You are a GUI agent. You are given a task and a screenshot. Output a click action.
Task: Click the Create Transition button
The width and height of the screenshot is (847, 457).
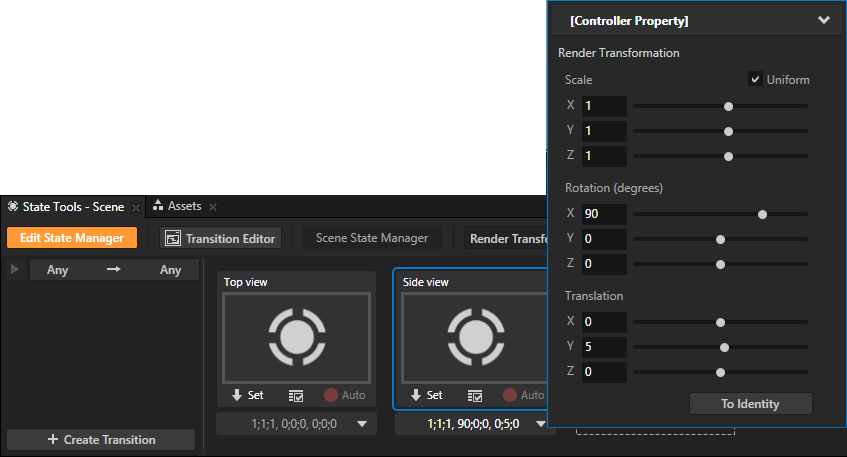click(x=101, y=440)
